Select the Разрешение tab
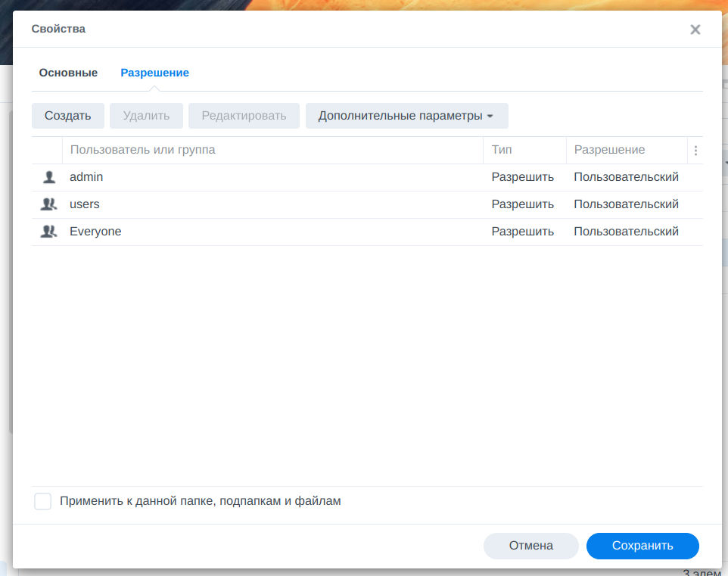This screenshot has height=576, width=728. pyautogui.click(x=154, y=73)
